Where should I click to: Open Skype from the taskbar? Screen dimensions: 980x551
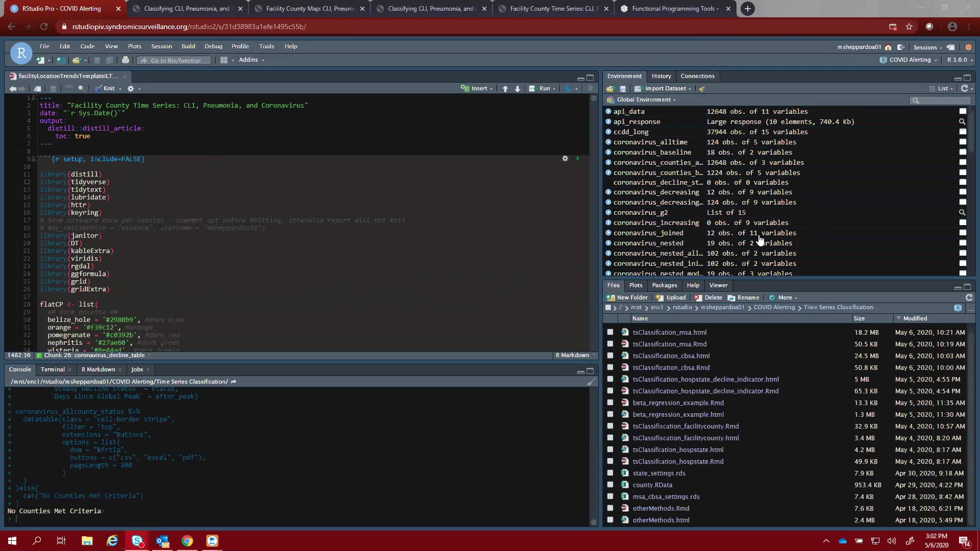137,541
